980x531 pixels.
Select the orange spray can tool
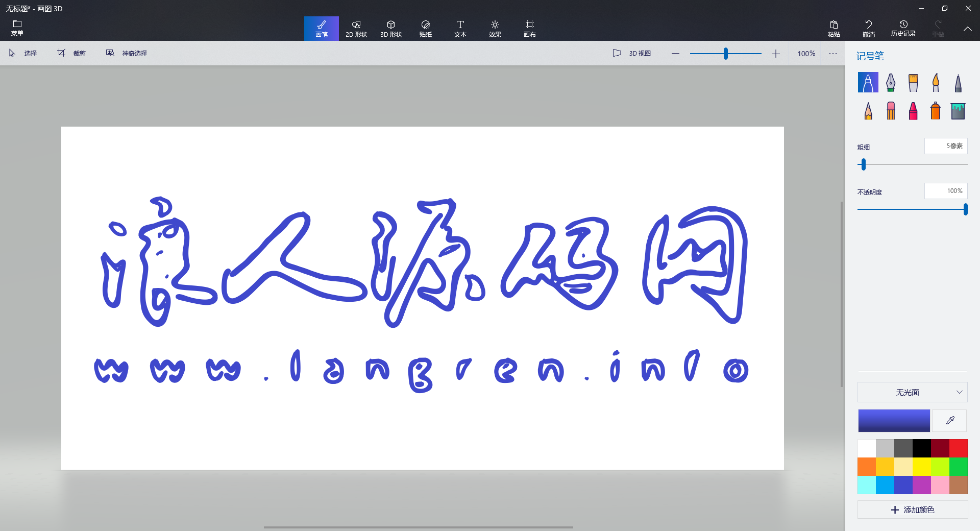tap(935, 111)
